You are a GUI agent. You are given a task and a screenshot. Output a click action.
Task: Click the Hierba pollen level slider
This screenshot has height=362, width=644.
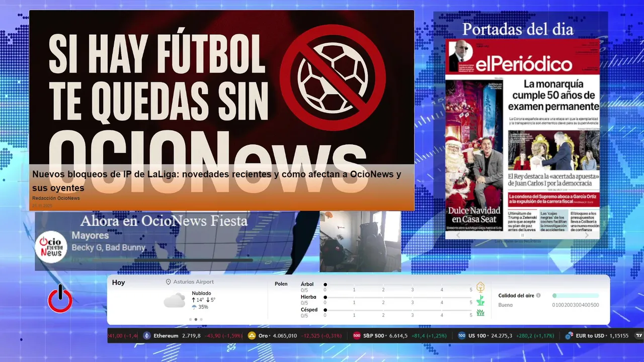[x=398, y=297]
